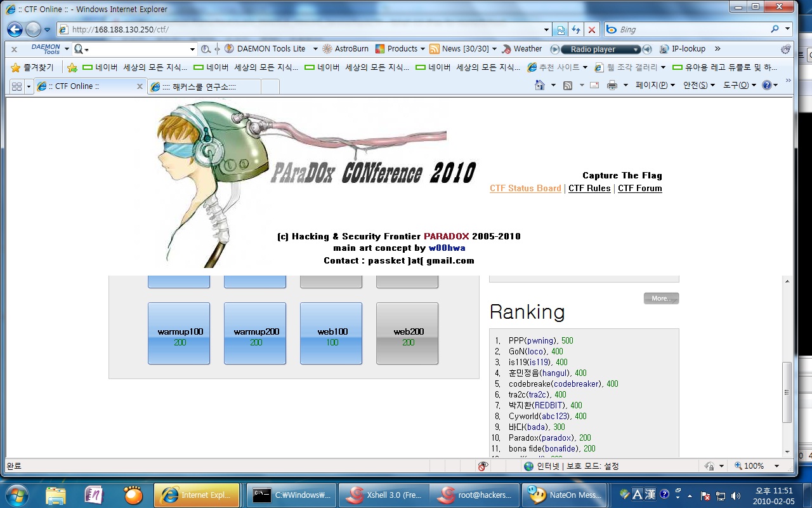Screen dimensions: 812x508
Task: Expand the address bar history dropdown
Action: pos(547,30)
